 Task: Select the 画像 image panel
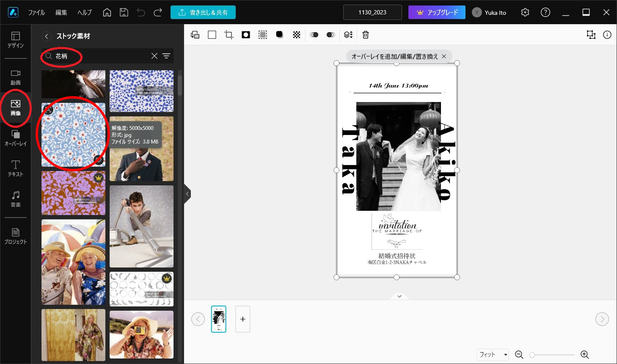[x=16, y=108]
